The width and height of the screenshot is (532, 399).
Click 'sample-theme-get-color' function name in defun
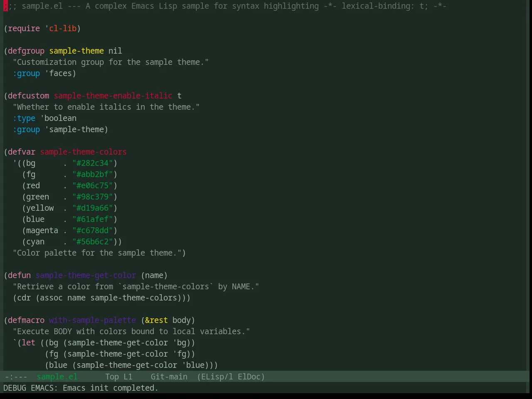(86, 275)
